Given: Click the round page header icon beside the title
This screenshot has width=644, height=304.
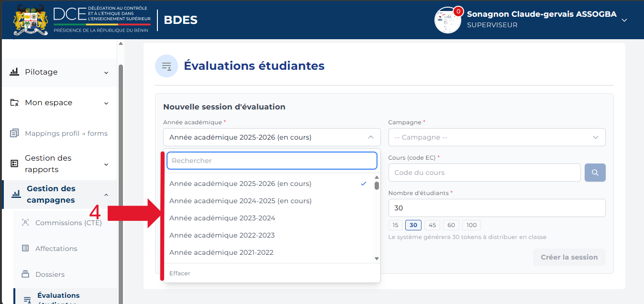Looking at the screenshot, I should tap(167, 66).
